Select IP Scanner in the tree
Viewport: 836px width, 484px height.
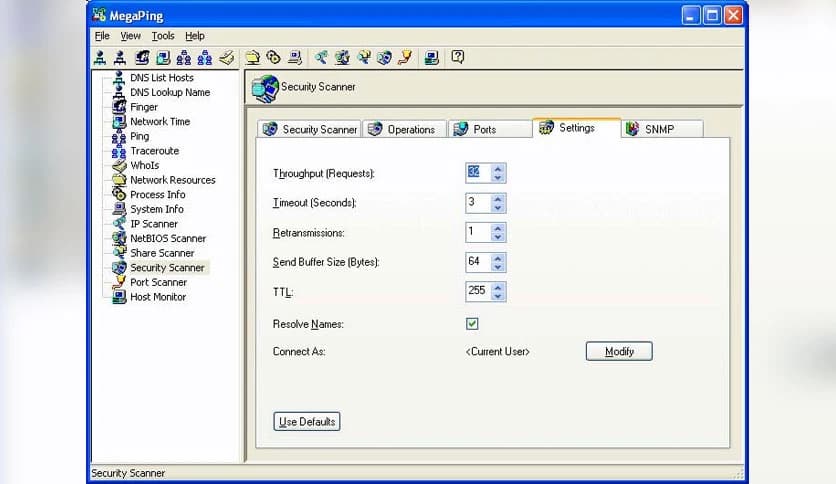point(154,224)
